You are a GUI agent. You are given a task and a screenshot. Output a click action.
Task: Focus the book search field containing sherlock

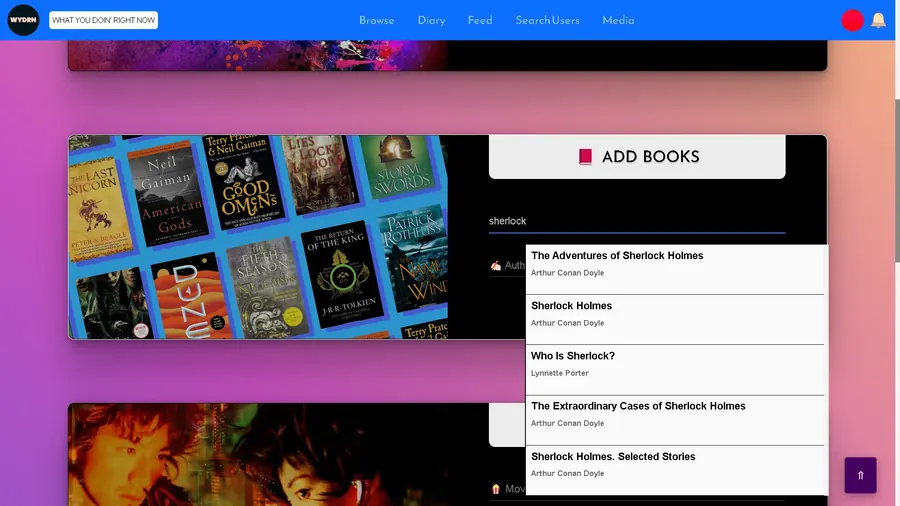point(637,221)
